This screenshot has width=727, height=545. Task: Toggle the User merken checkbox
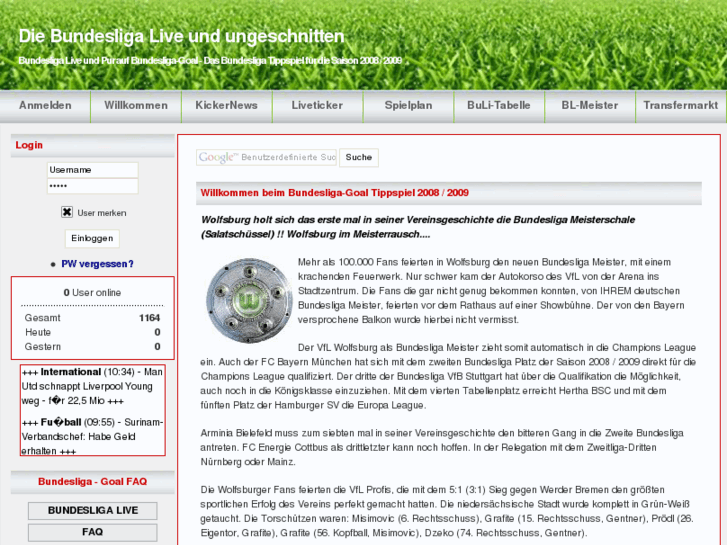[x=67, y=212]
